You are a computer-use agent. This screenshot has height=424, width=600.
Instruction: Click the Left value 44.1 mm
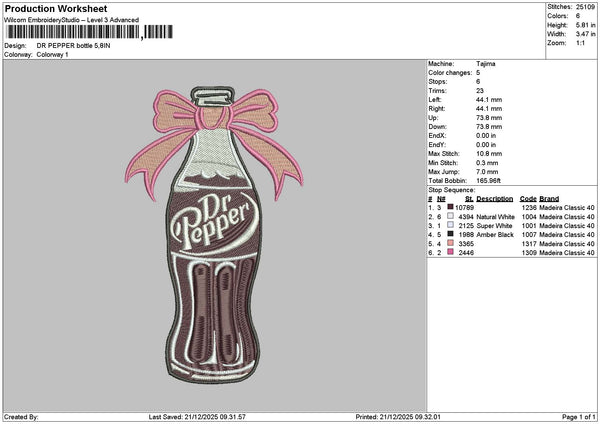click(489, 100)
